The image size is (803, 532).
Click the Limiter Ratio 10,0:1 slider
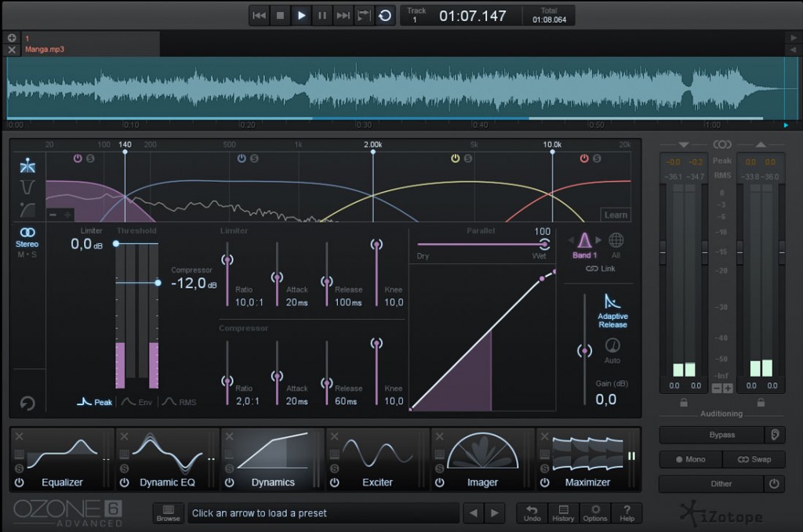click(227, 260)
